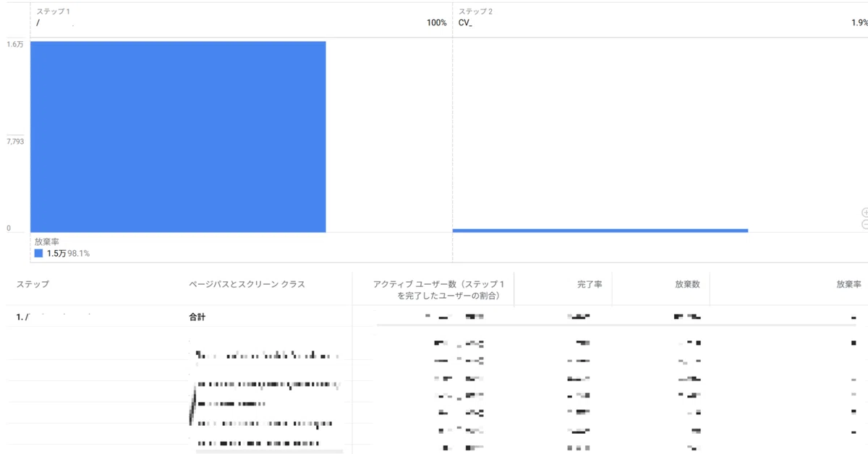Click the 合計 total row cell
868x454 pixels.
click(197, 317)
